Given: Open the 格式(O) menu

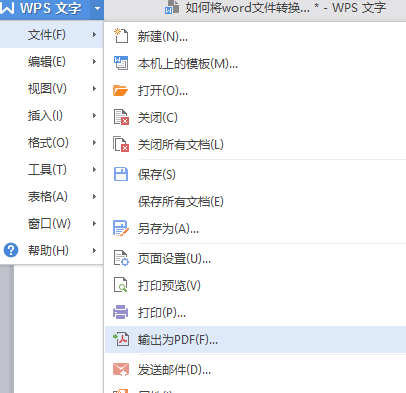Looking at the screenshot, I should 51,142.
